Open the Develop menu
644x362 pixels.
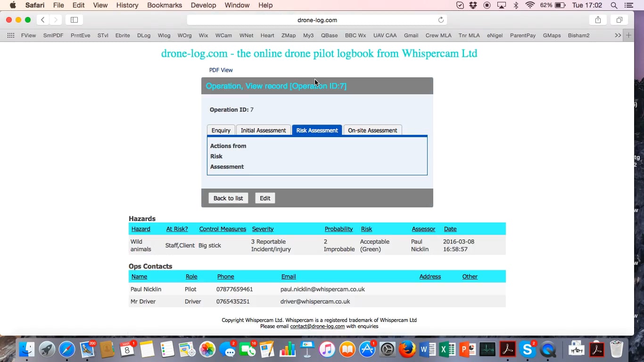pyautogui.click(x=203, y=5)
